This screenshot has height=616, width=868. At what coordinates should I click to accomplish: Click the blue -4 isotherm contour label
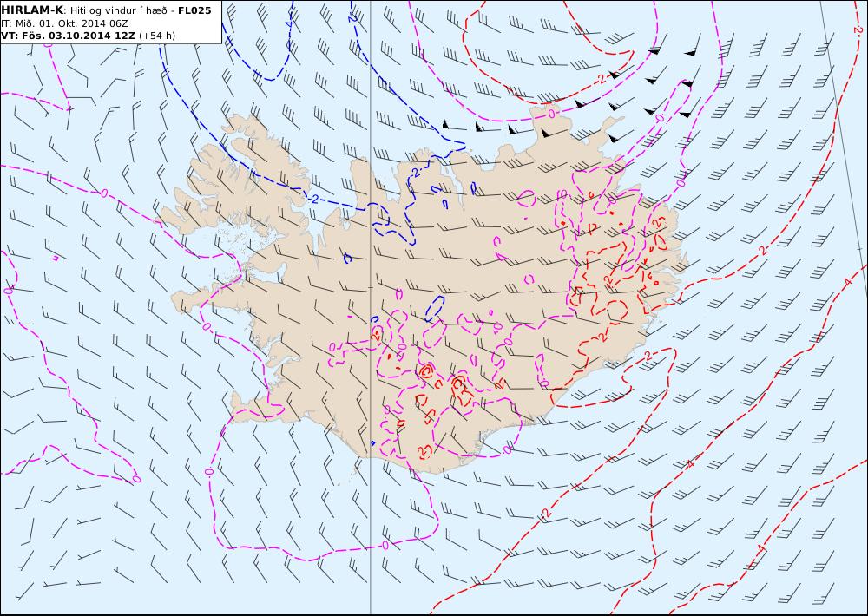[x=289, y=23]
